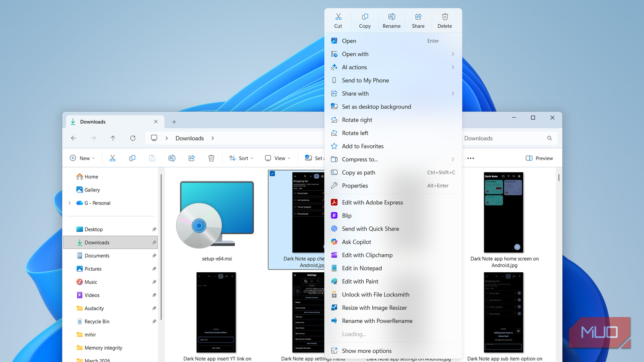Click Cut icon in context menu
The image size is (644, 362).
pos(338,21)
